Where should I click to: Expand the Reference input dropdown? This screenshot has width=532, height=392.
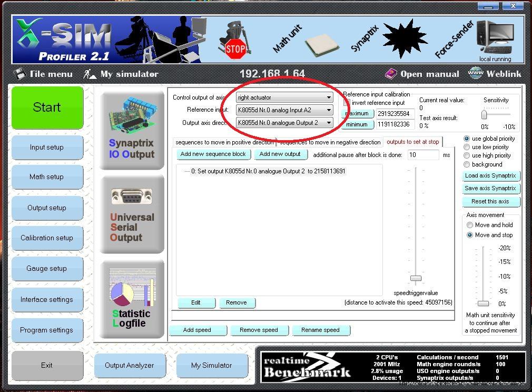tap(329, 110)
